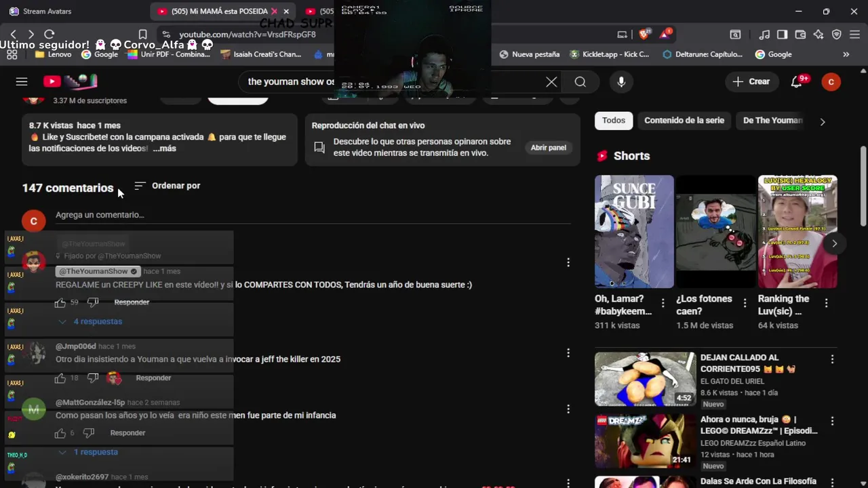The image size is (868, 488).
Task: Expand the 1 respuesta reply
Action: coord(88,452)
